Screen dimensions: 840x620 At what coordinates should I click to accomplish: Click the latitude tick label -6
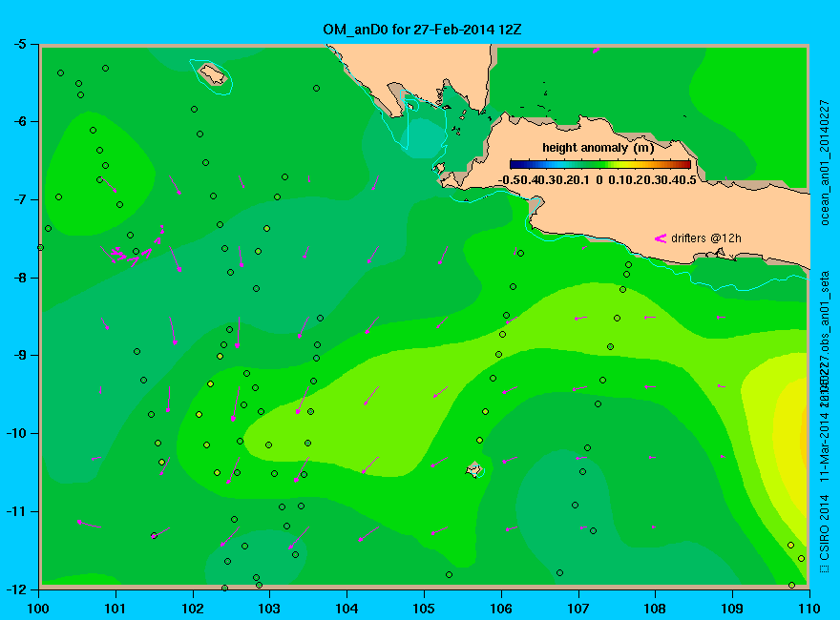click(x=19, y=121)
